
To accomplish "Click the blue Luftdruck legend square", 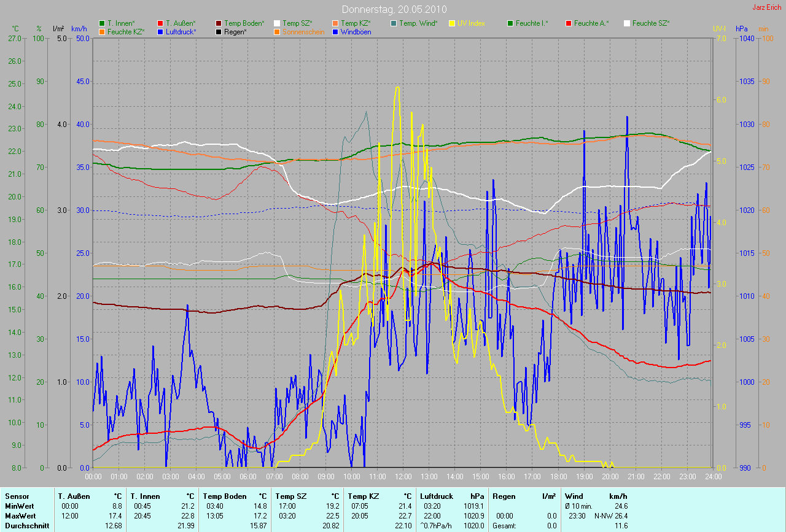I will tap(160, 31).
